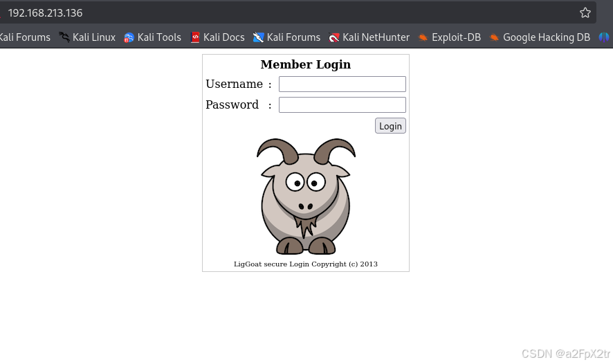Click the red Kali Docs bookmark icon
This screenshot has width=613, height=364.
[x=195, y=37]
